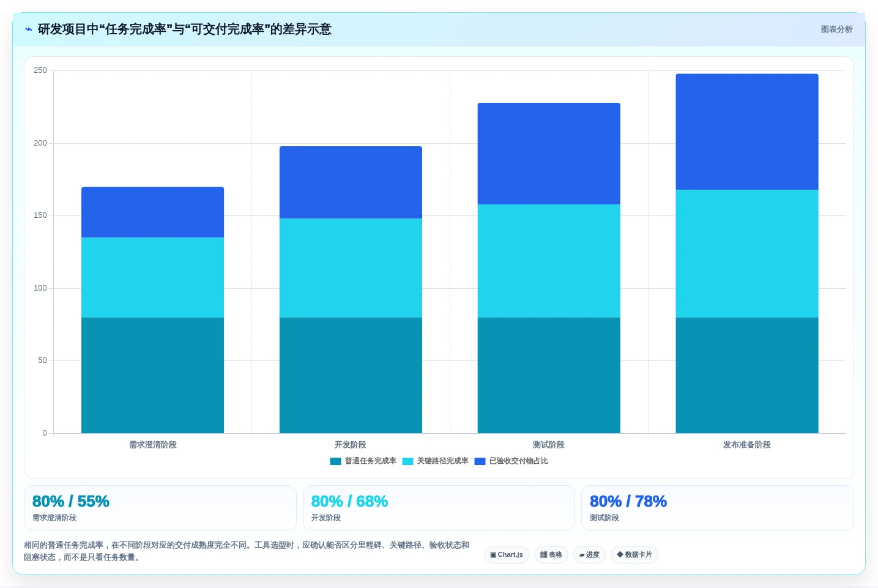Click the Chart.js tag chip
This screenshot has width=878, height=588.
click(507, 555)
